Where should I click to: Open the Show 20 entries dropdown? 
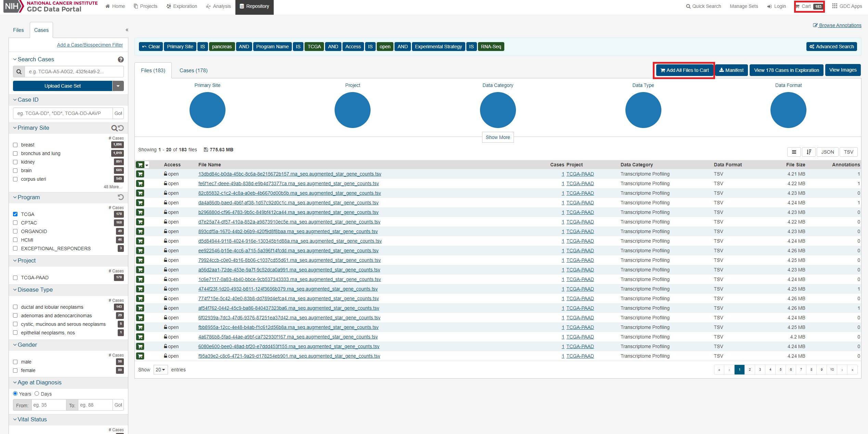[x=160, y=370]
